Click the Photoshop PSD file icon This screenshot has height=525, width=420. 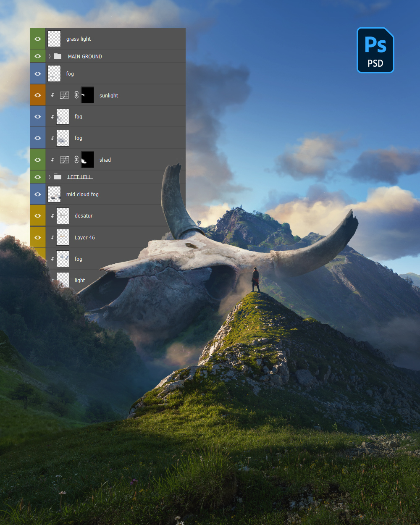pyautogui.click(x=375, y=50)
